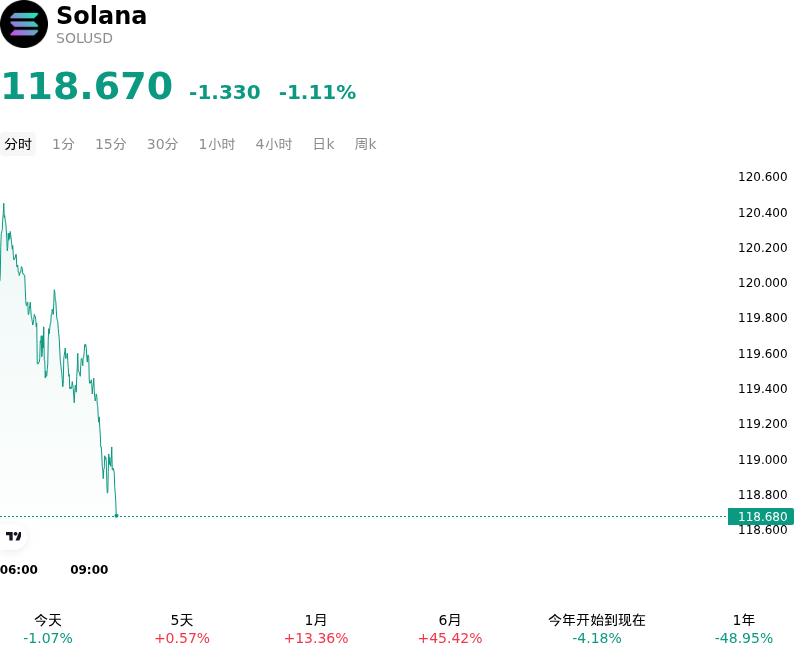800x658 pixels.
Task: Click the 09:00 time axis marker
Action: 89,569
